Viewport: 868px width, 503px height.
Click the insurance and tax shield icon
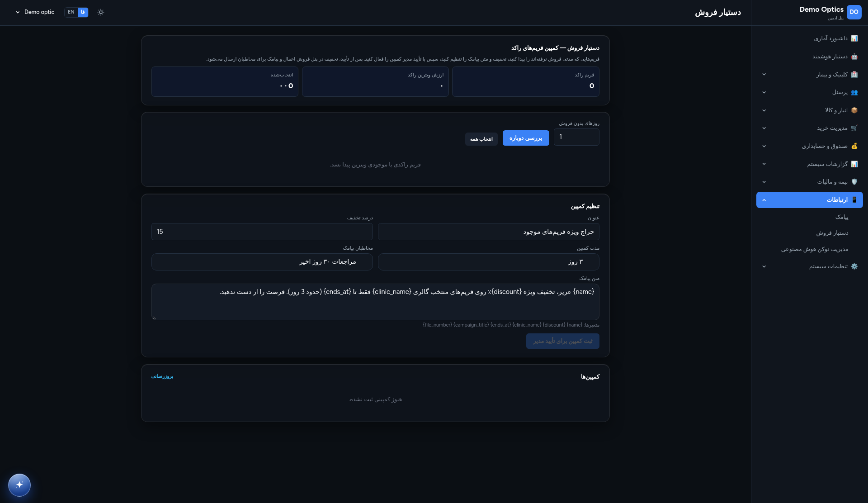click(854, 182)
